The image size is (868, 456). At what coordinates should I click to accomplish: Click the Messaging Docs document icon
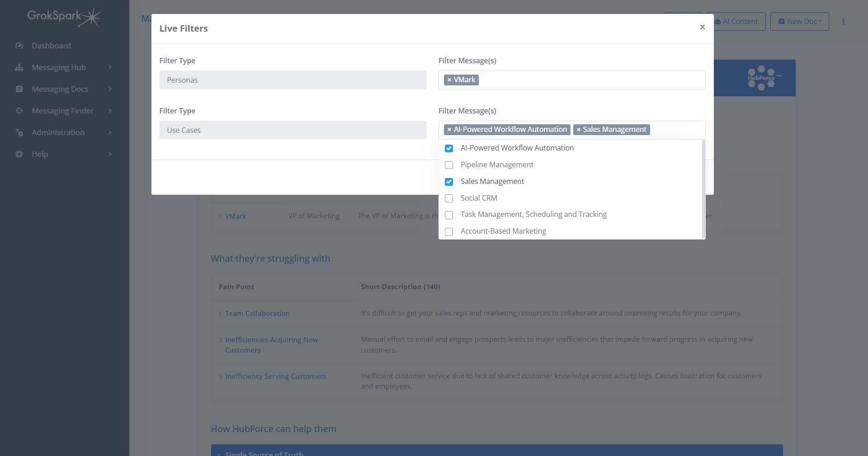pos(19,89)
